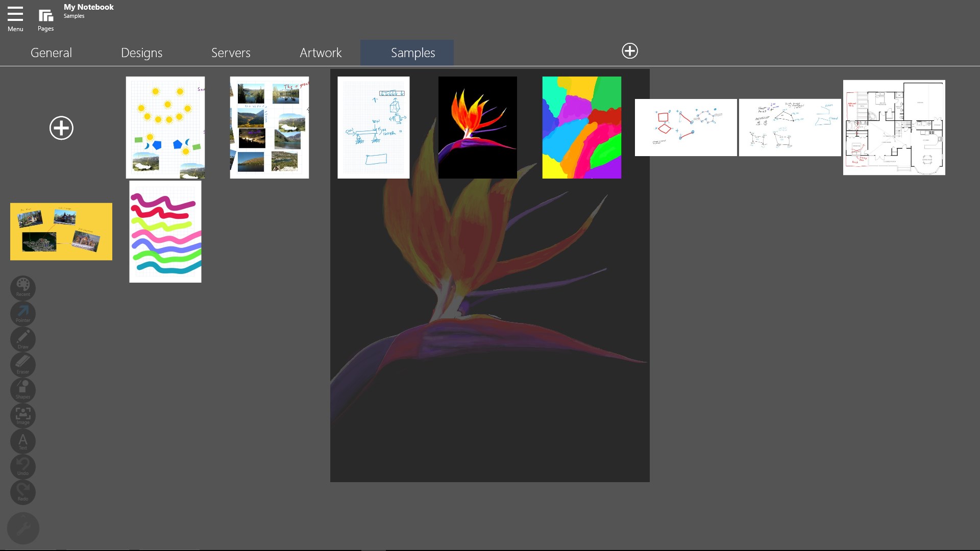The image size is (980, 551).
Task: Select the Pointer tool
Action: click(23, 313)
